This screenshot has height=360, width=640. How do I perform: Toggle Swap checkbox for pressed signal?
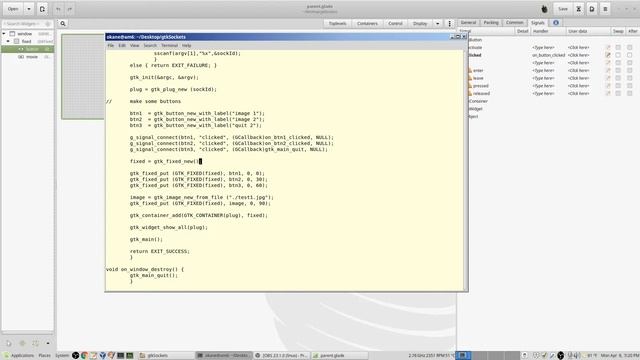tap(618, 86)
